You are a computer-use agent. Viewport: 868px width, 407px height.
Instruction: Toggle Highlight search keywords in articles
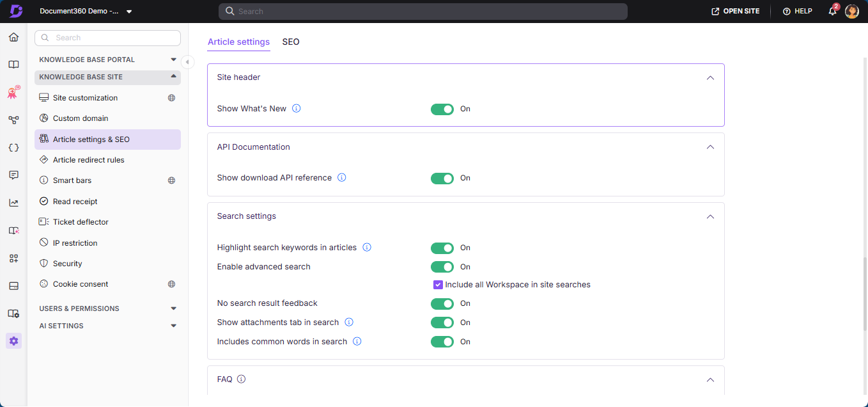click(442, 248)
